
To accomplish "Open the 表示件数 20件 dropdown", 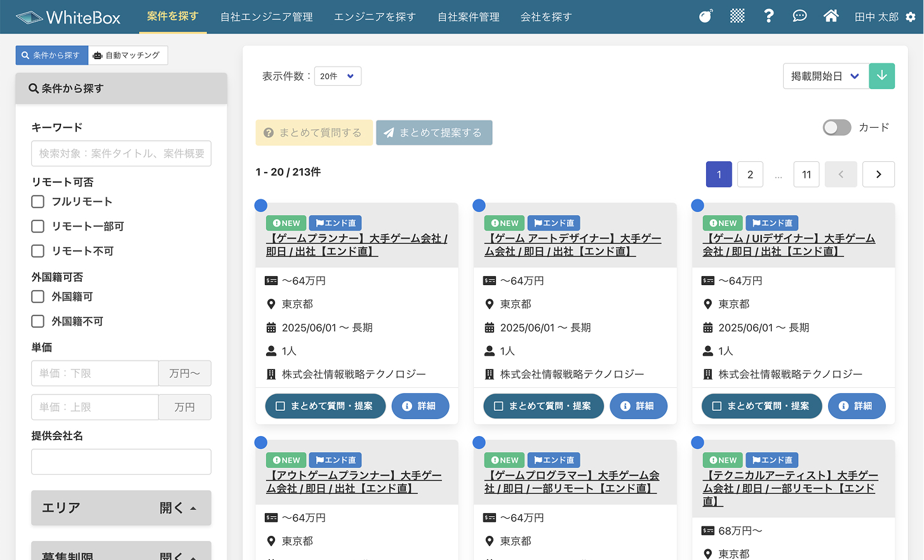I will (x=338, y=76).
